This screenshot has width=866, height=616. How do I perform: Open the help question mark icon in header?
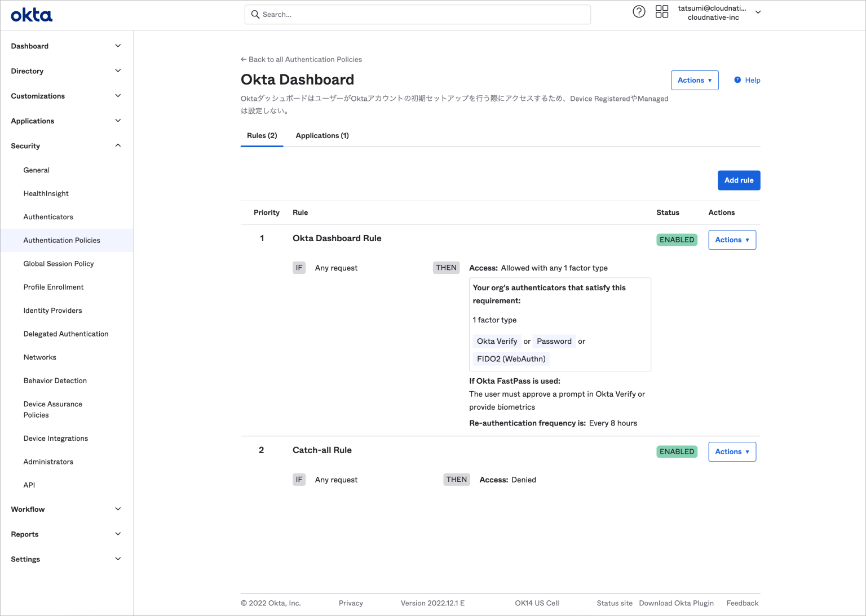(639, 11)
